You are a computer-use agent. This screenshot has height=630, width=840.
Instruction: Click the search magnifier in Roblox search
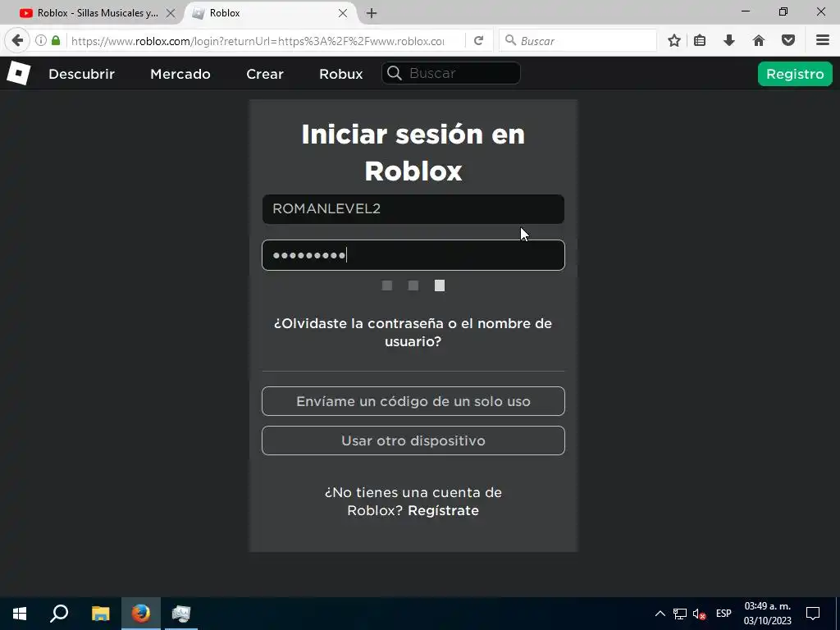pyautogui.click(x=395, y=73)
